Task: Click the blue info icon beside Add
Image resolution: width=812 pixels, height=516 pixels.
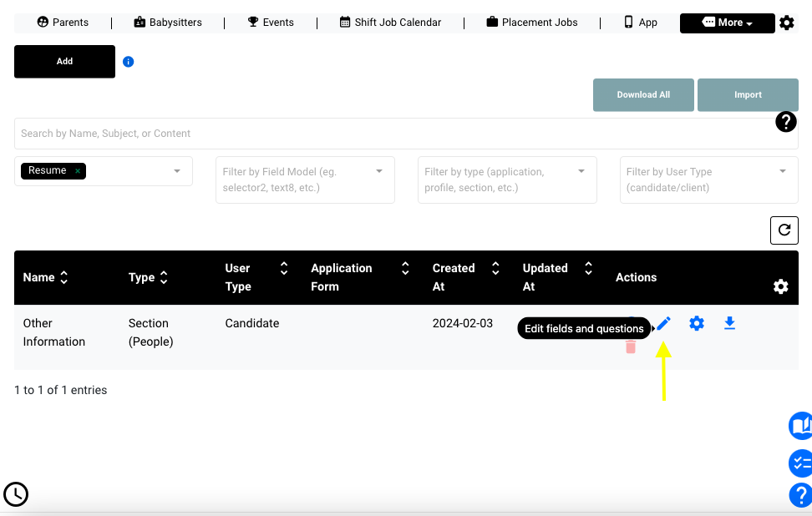Action: point(129,62)
